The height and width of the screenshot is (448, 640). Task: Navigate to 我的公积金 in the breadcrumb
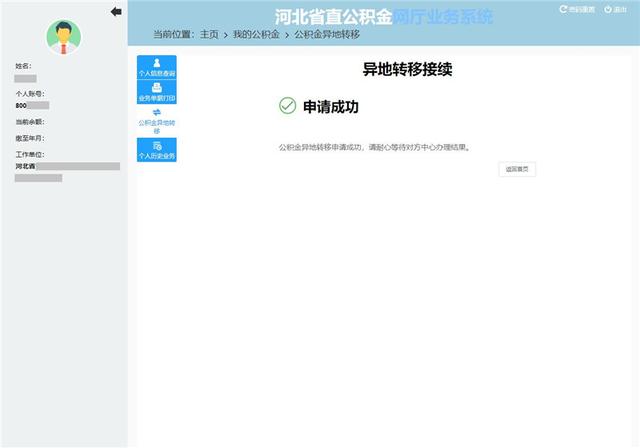(256, 35)
